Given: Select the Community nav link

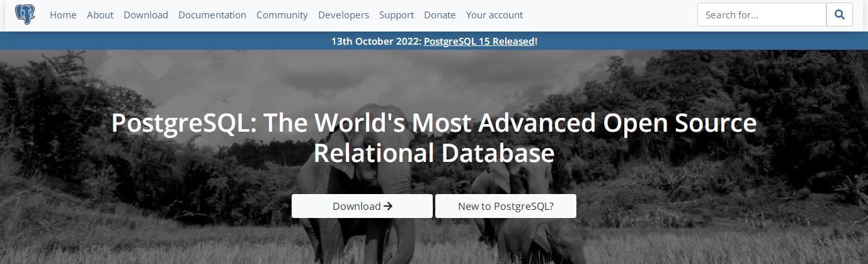Looking at the screenshot, I should (282, 14).
